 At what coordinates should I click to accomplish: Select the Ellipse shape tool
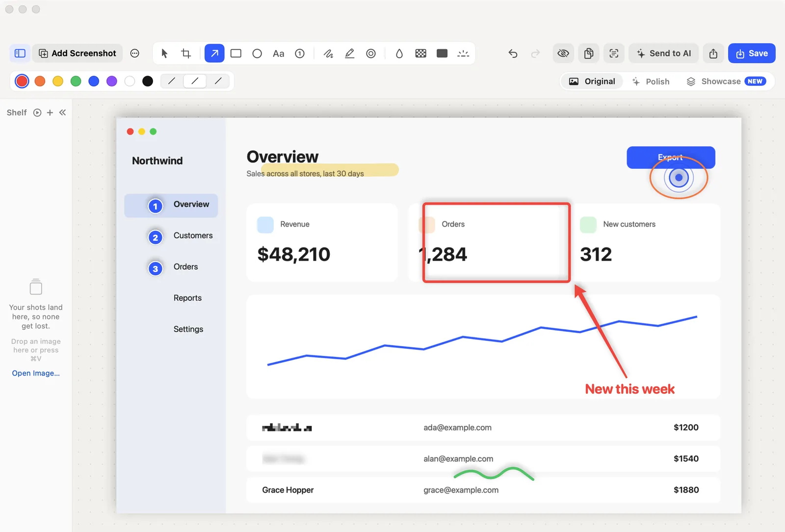257,53
